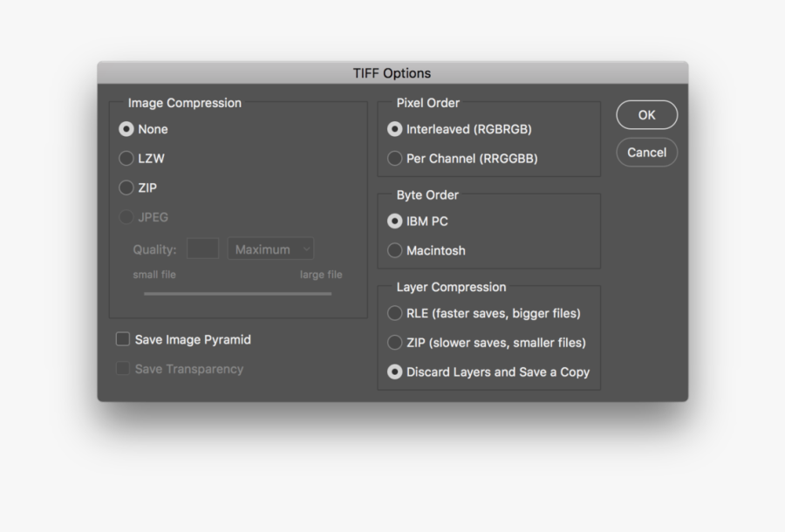
Task: Click the Cancel button
Action: pyautogui.click(x=646, y=153)
